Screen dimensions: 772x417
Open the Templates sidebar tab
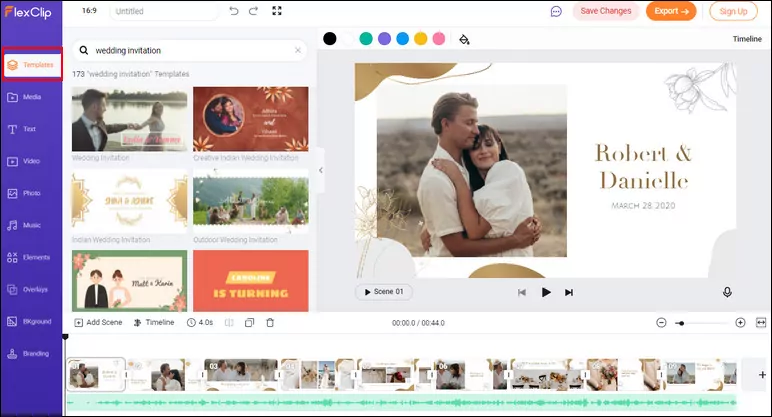click(x=32, y=64)
